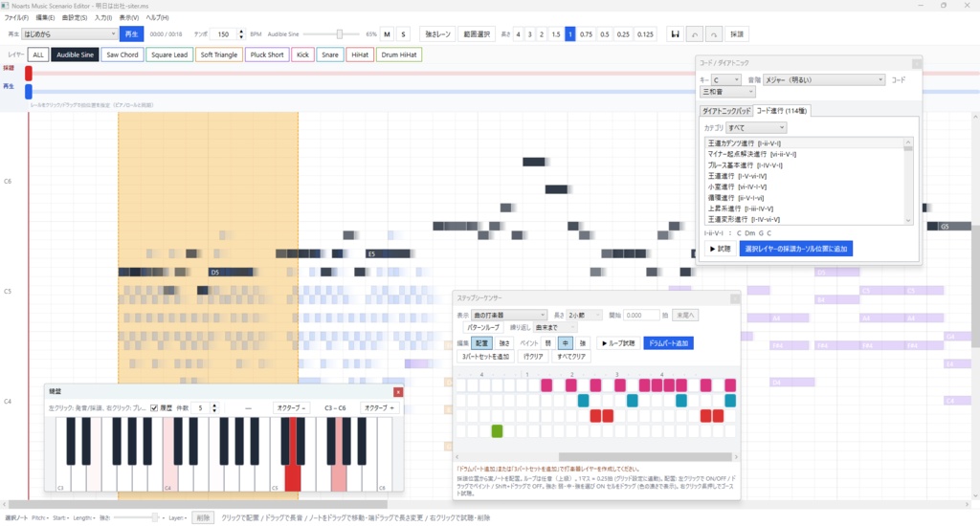Open the 表示 曲の打楽器 dropdown
Viewport: 980px width, 526px height.
pyautogui.click(x=509, y=315)
